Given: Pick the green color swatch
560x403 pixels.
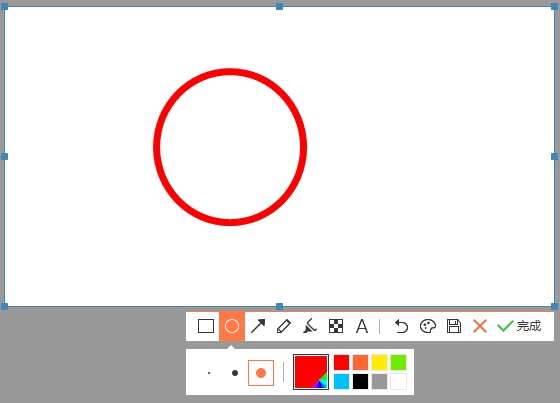Looking at the screenshot, I should [398, 362].
